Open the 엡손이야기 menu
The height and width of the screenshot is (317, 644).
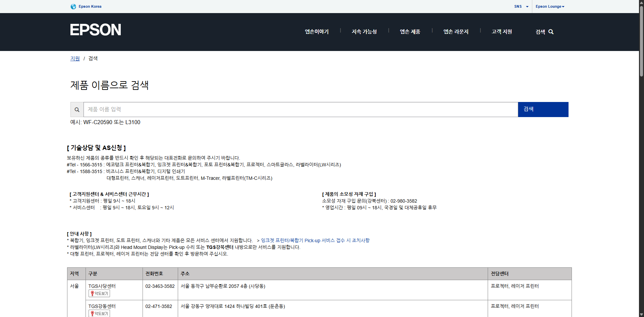click(317, 32)
